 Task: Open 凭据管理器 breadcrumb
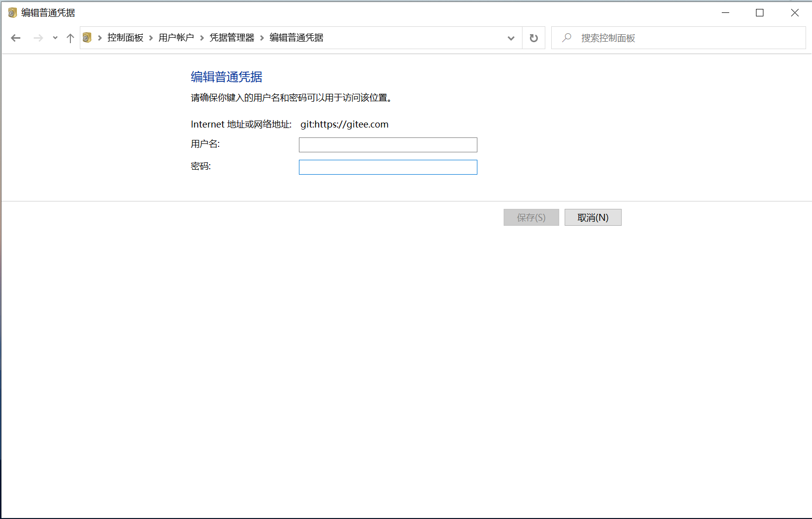(232, 38)
